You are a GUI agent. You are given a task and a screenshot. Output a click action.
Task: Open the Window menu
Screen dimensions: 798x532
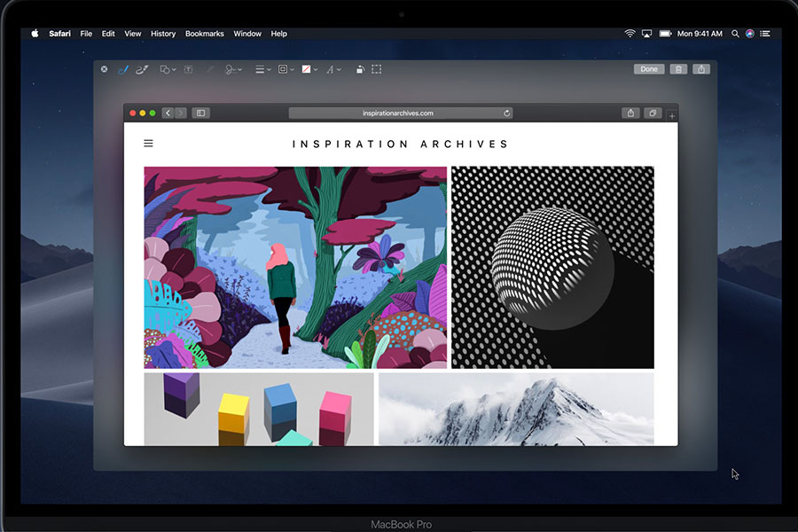click(247, 34)
